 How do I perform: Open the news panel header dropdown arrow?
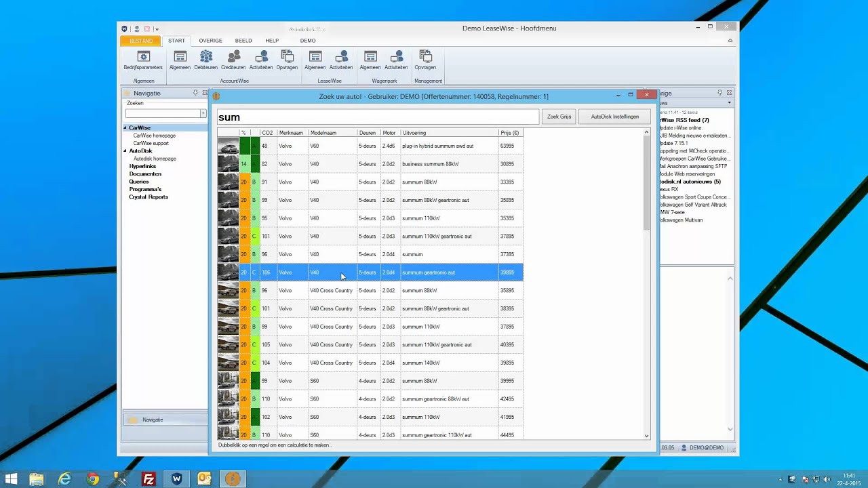(730, 103)
